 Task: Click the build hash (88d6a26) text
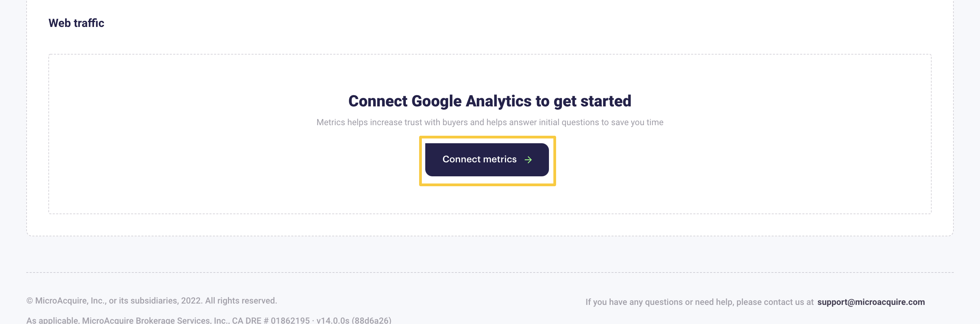tap(371, 320)
